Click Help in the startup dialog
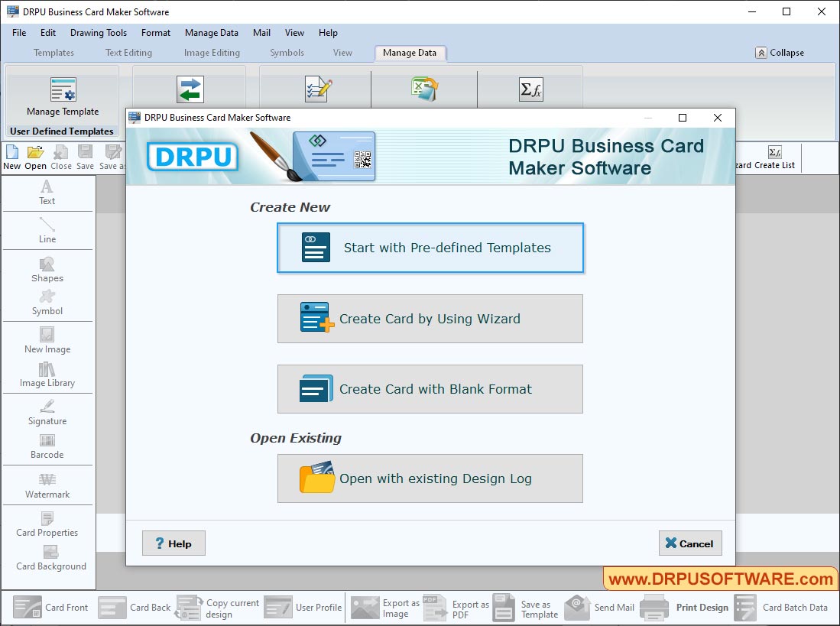Image resolution: width=840 pixels, height=626 pixels. 173,543
